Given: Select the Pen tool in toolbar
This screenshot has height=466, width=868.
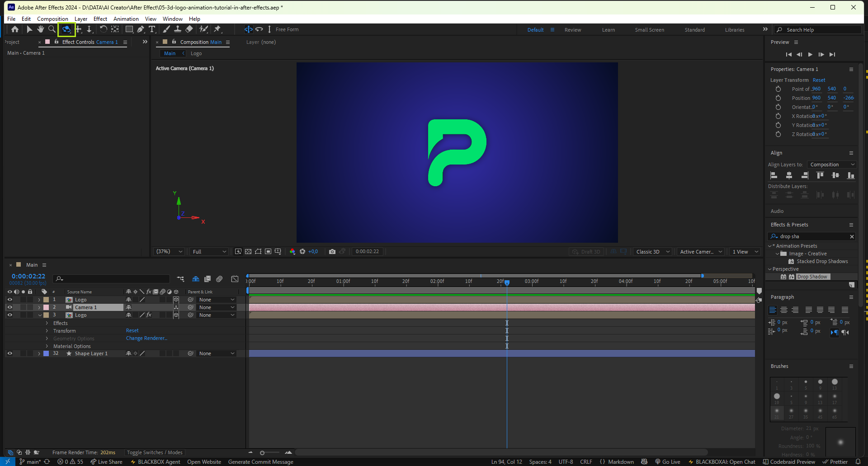Looking at the screenshot, I should coord(141,29).
